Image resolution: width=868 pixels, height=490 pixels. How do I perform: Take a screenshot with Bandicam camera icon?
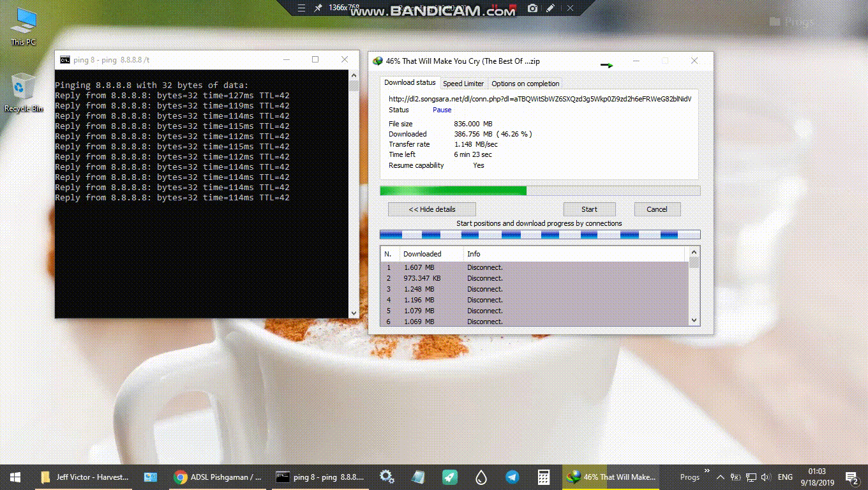coord(532,8)
